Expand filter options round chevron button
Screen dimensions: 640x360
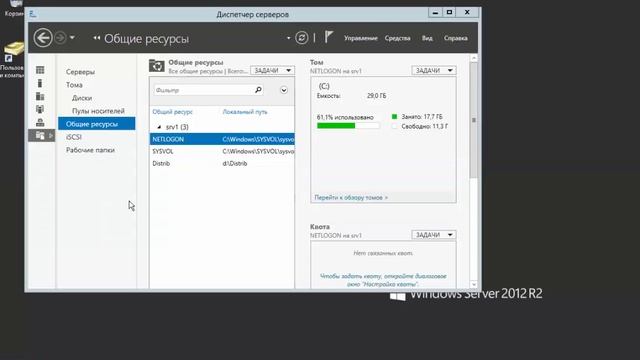click(284, 90)
